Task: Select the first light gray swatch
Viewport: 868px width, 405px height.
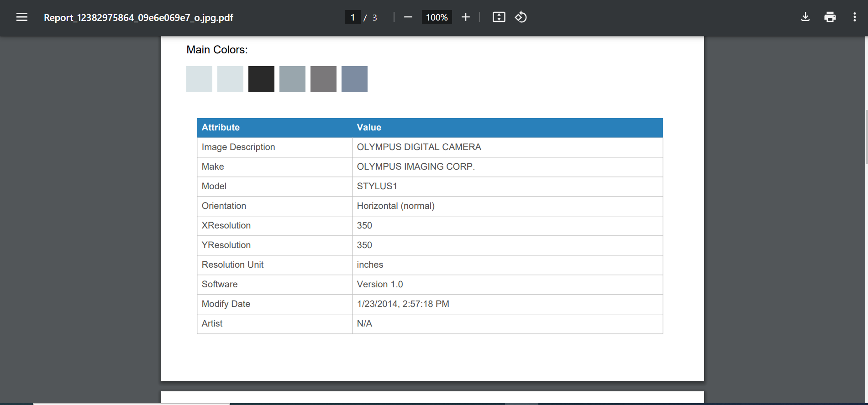Action: (199, 79)
